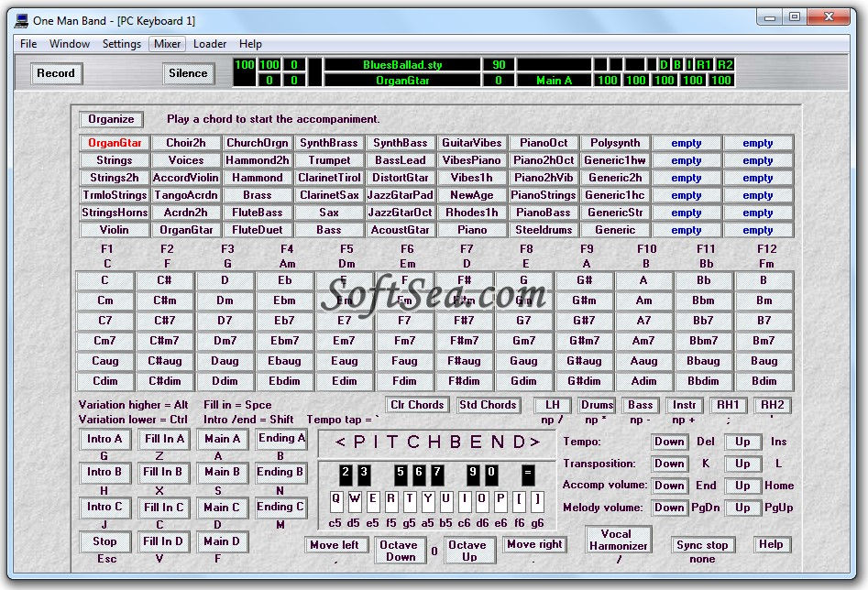Select the NewAge instrument preset
868x590 pixels.
(x=472, y=195)
